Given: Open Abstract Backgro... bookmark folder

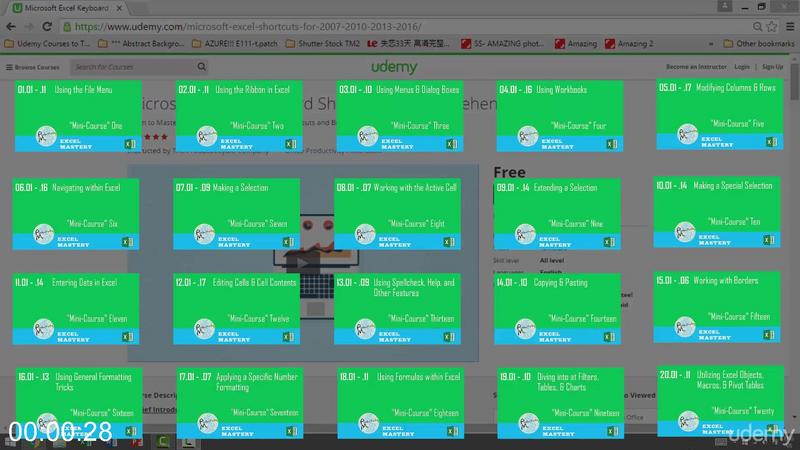Looking at the screenshot, I should click(141, 44).
